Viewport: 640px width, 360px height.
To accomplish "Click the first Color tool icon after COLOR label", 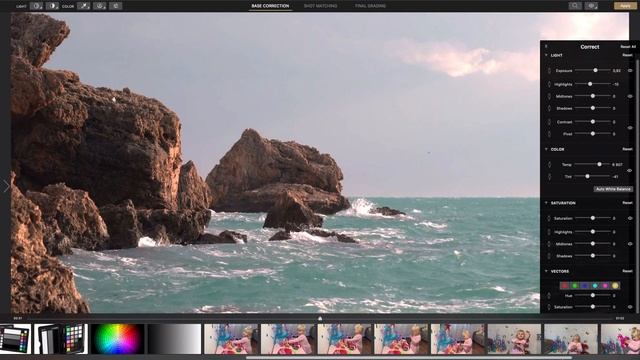I will point(84,6).
